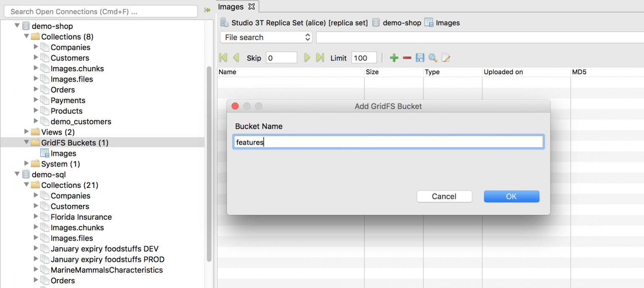Add a new file with the green plus icon
Viewport: 644px width, 288px height.
click(x=394, y=57)
